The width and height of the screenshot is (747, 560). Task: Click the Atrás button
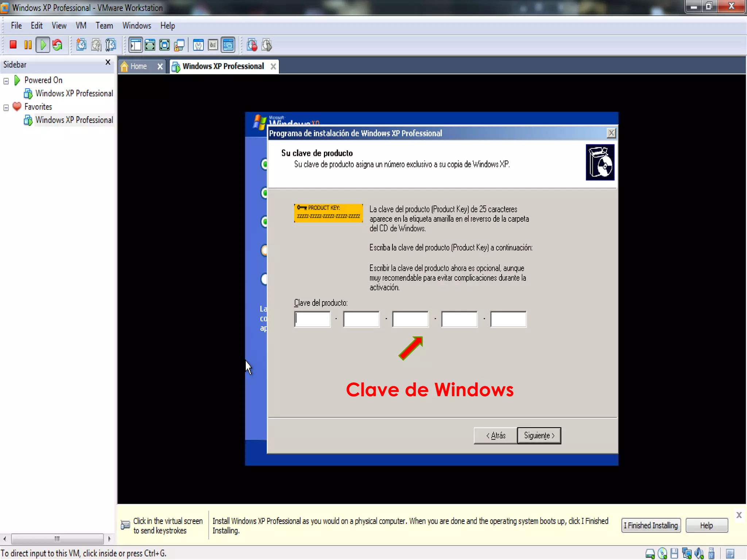coord(496,436)
